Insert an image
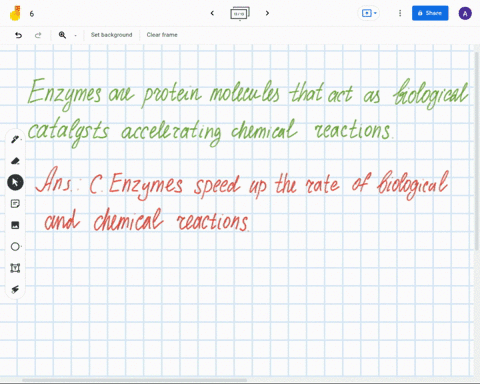 (x=15, y=225)
